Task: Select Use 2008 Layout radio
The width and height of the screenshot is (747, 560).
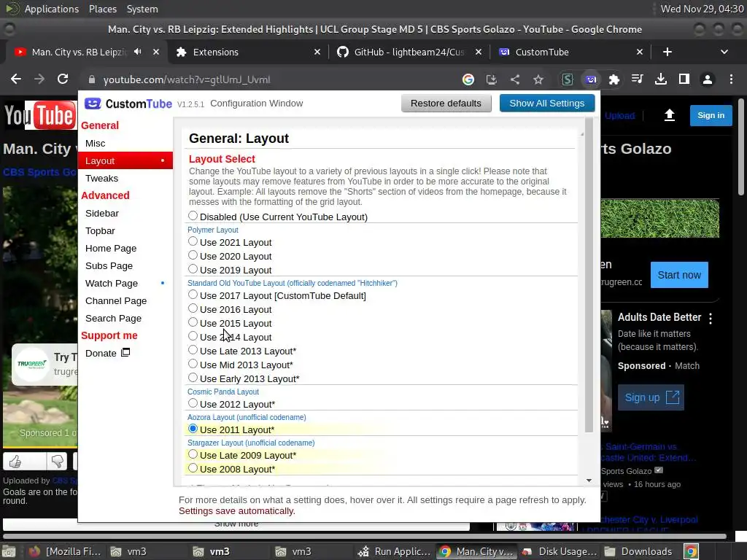Action: [193, 468]
